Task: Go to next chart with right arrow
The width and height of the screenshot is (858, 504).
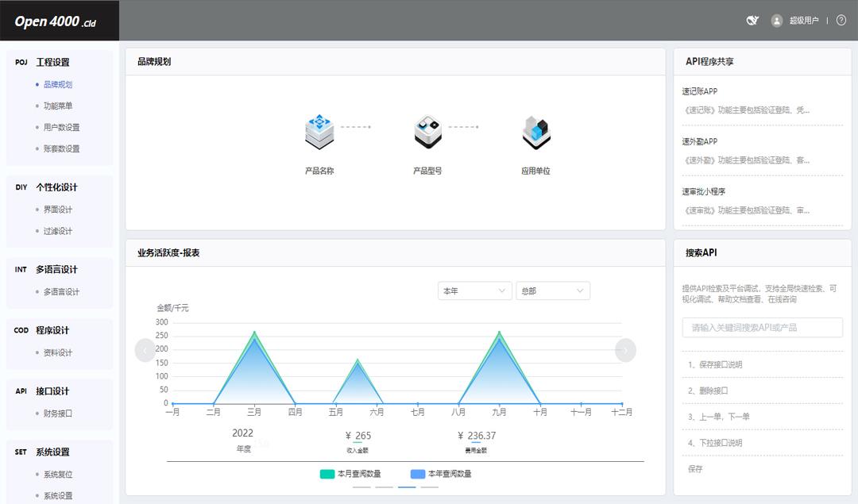Action: [625, 350]
